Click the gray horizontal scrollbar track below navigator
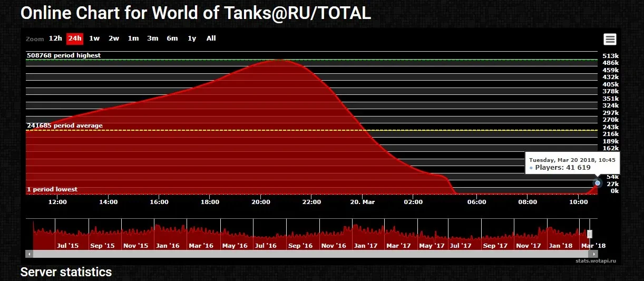The width and height of the screenshot is (644, 281). (311, 254)
